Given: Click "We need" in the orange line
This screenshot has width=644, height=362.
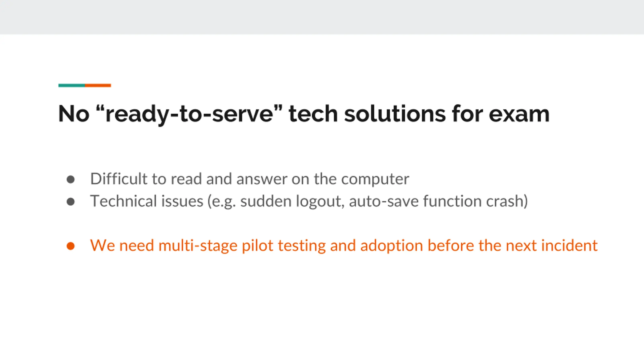Looking at the screenshot, I should pyautogui.click(x=122, y=245).
